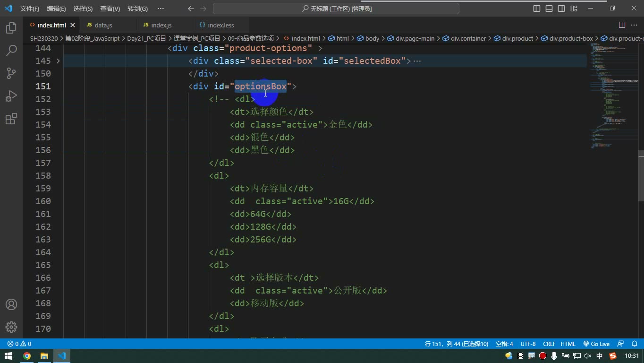This screenshot has height=363, width=644.
Task: Click the command center search box
Action: (336, 9)
